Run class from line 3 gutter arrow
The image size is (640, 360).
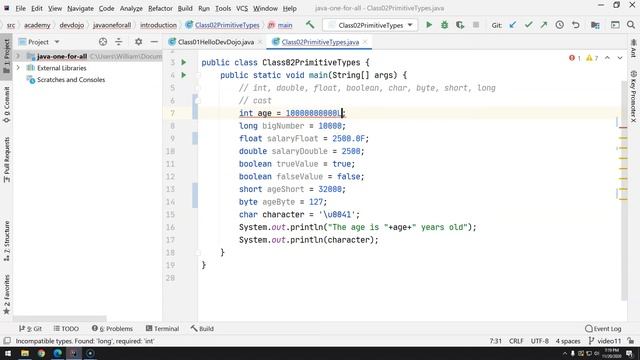(x=184, y=62)
